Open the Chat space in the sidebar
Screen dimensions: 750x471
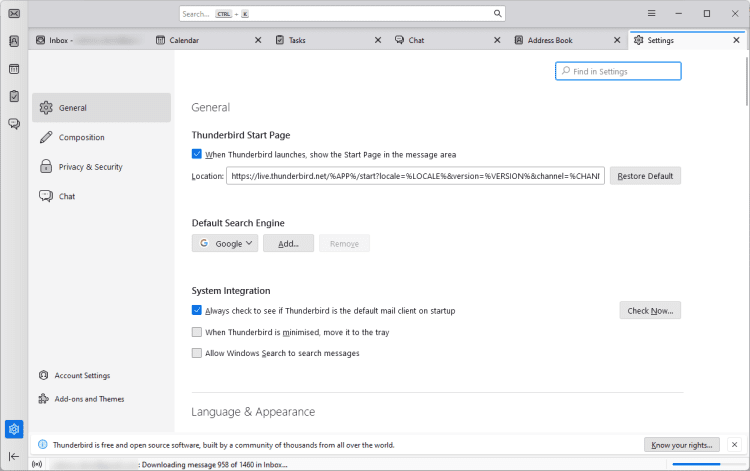14,124
